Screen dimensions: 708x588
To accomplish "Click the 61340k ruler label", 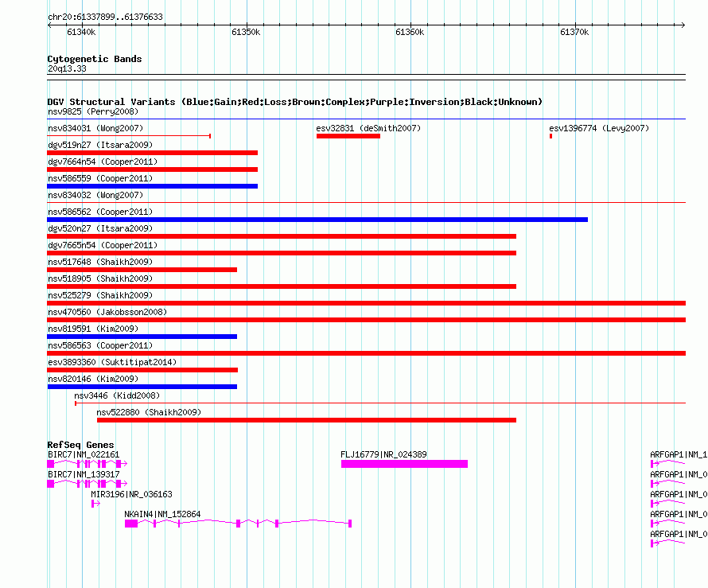I will coord(81,32).
